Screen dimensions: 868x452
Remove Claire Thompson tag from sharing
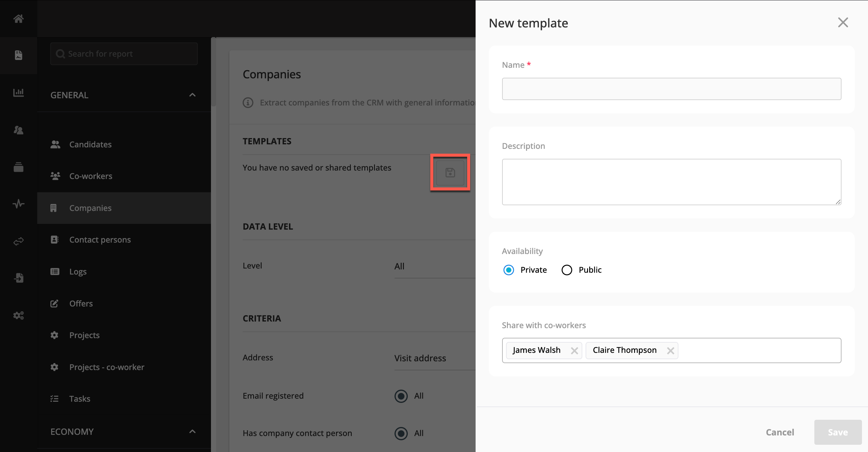(670, 351)
